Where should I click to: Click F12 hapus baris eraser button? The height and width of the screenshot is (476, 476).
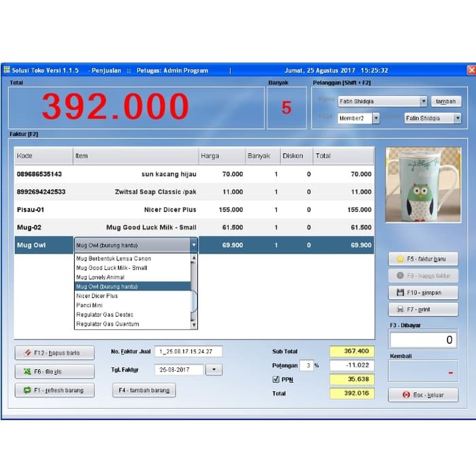click(x=54, y=353)
